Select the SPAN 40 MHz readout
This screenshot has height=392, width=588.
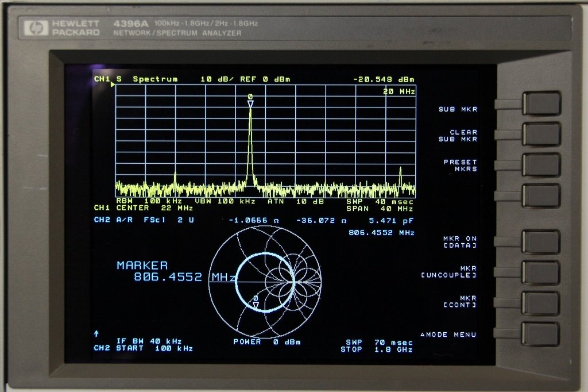[x=380, y=209]
